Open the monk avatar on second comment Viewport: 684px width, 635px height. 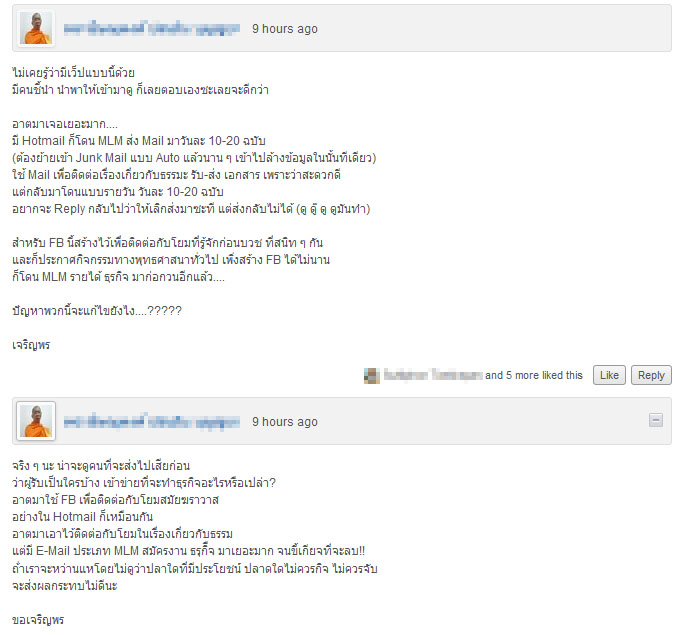pyautogui.click(x=36, y=421)
